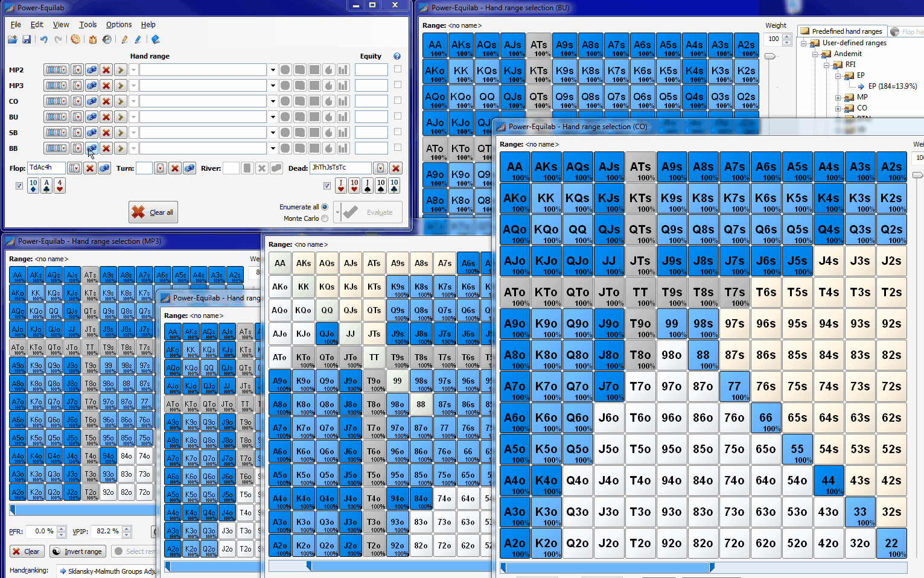Click the Dead cards input field
This screenshot has height=578, width=924.
click(341, 168)
